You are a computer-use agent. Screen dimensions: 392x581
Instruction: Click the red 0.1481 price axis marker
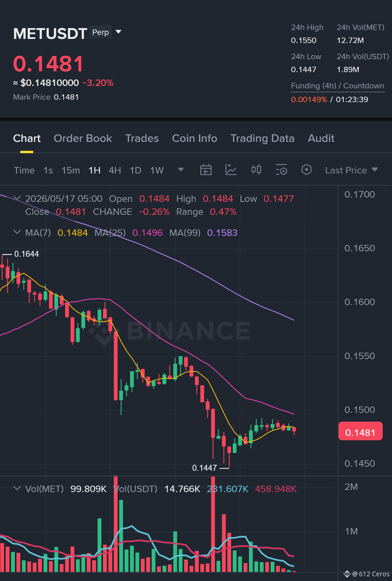360,431
